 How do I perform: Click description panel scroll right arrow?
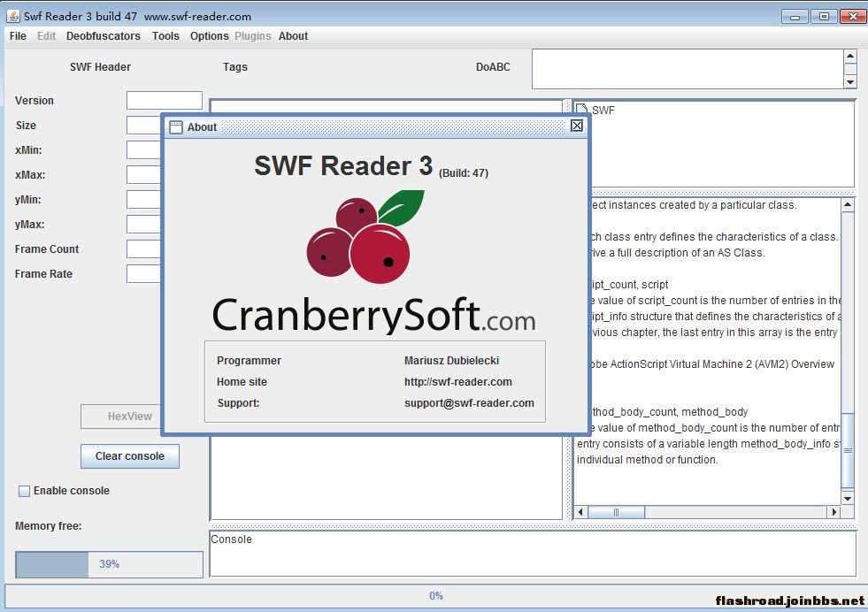834,512
